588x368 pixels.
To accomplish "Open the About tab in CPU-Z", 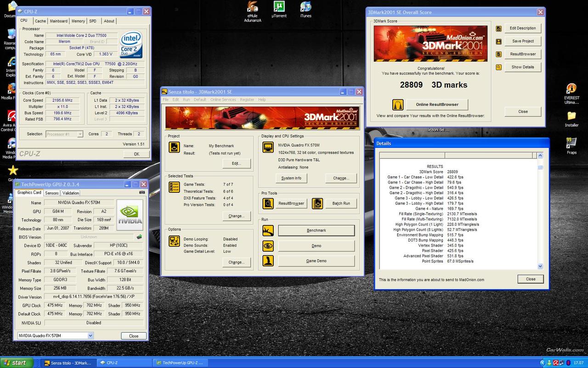I will (109, 21).
